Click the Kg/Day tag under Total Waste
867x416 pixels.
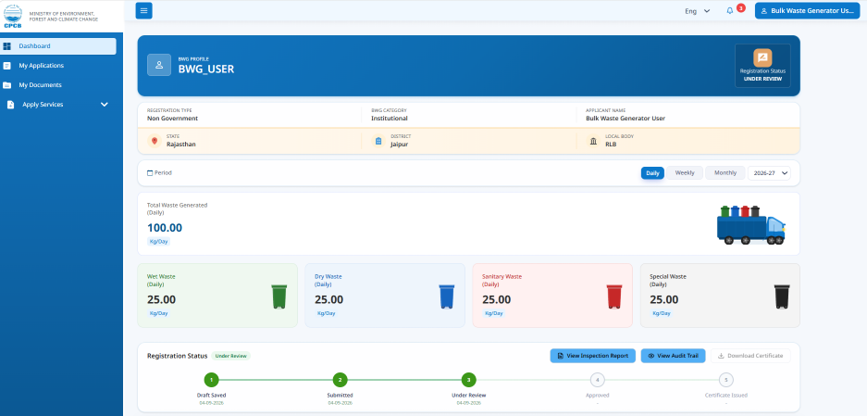point(159,242)
